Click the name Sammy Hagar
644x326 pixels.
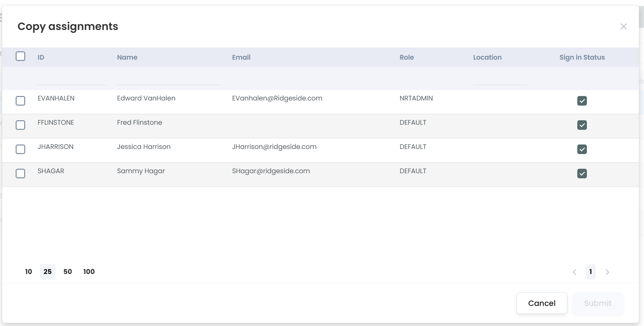point(141,171)
